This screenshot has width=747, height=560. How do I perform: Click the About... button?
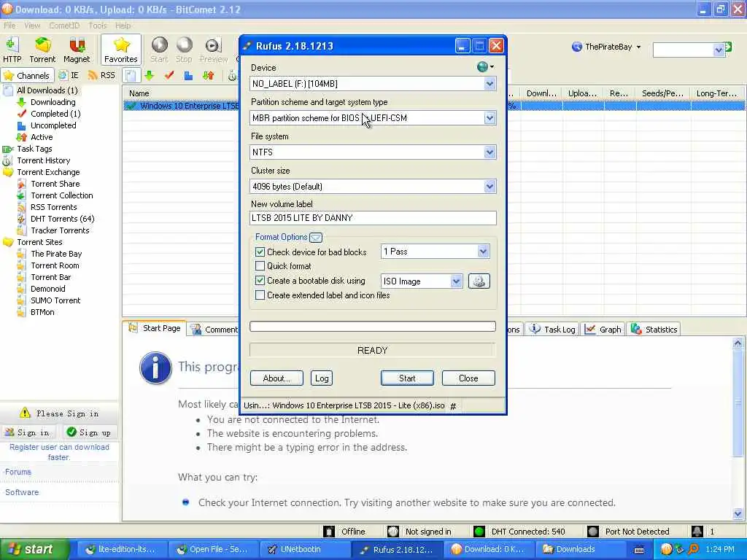pos(276,378)
